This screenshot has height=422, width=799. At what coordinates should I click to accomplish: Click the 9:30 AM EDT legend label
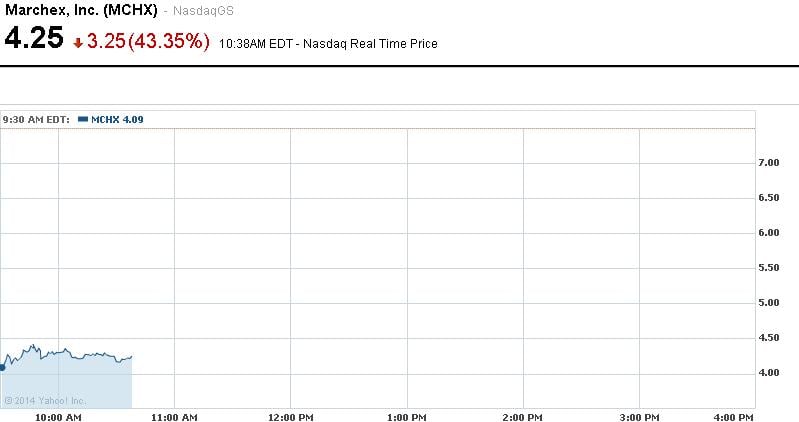coord(36,119)
